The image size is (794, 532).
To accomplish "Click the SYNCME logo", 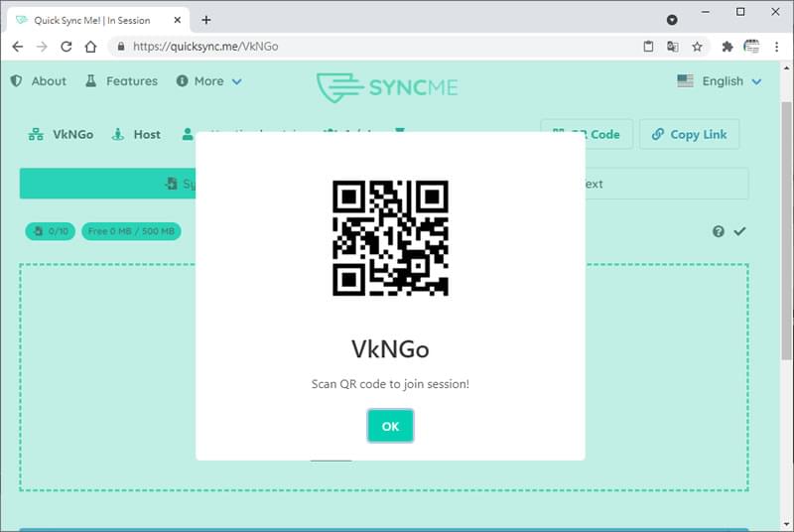I will click(x=387, y=87).
